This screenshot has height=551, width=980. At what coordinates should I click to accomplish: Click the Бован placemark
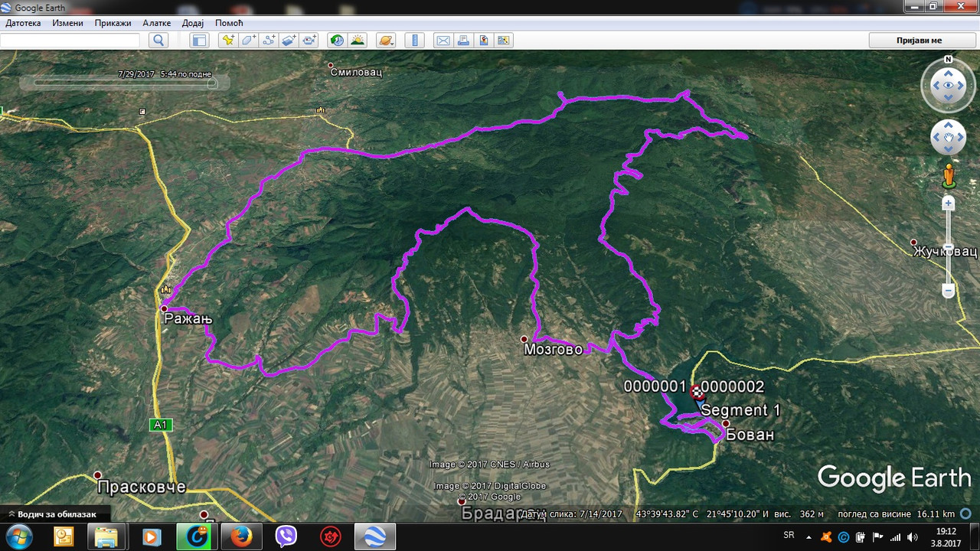pos(726,423)
